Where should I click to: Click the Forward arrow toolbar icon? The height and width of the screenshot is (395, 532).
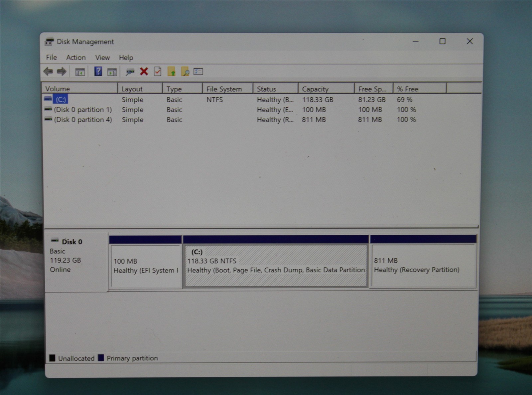tap(62, 71)
